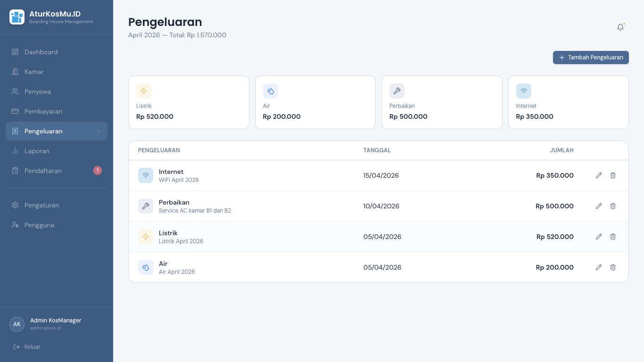Open Pengaturan settings
Viewport: 644px width, 362px height.
pos(57,205)
